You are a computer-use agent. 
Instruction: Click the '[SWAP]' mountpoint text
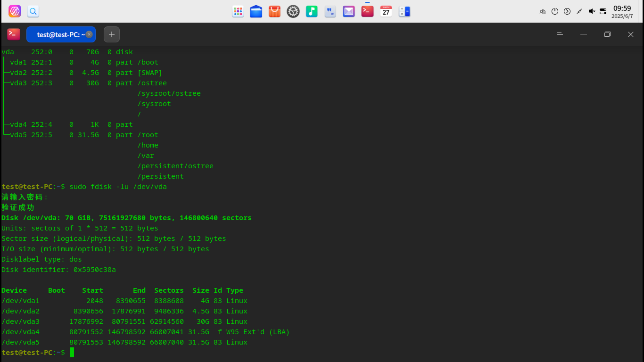pyautogui.click(x=150, y=73)
